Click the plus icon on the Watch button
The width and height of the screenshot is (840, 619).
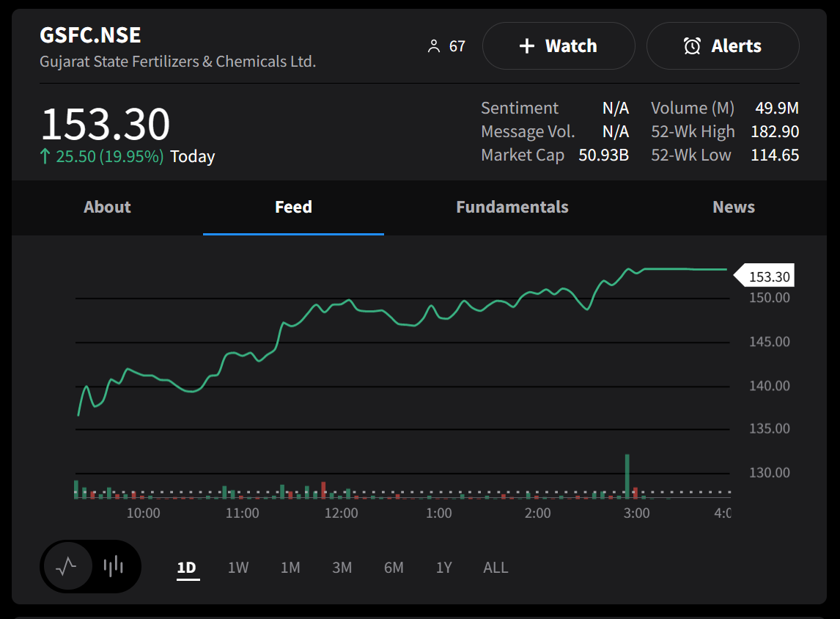click(526, 45)
